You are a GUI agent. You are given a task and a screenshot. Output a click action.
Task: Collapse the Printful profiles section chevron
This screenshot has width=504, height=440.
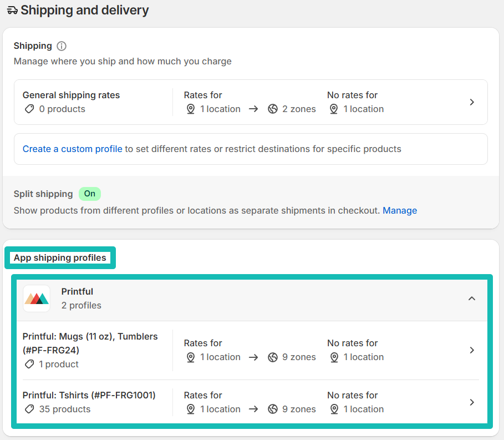472,299
